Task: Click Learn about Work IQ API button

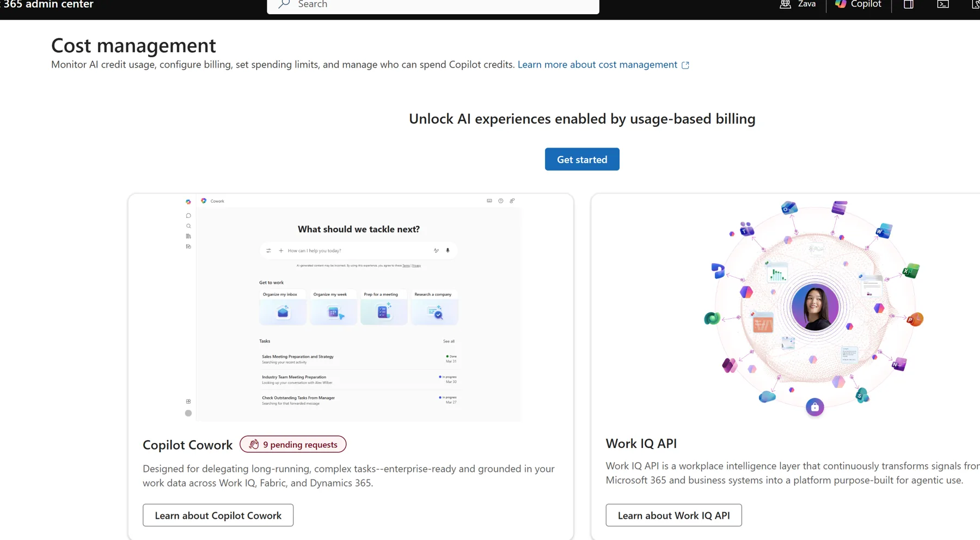Action: [x=673, y=515]
